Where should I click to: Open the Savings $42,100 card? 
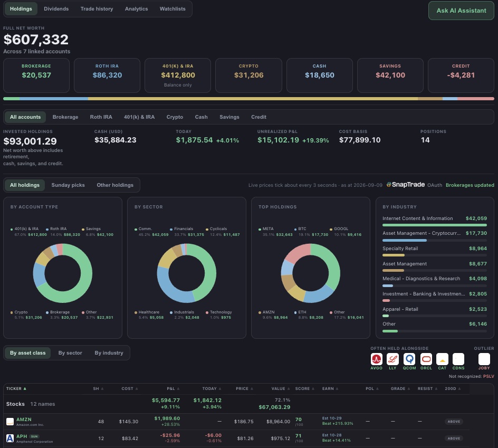coord(390,75)
